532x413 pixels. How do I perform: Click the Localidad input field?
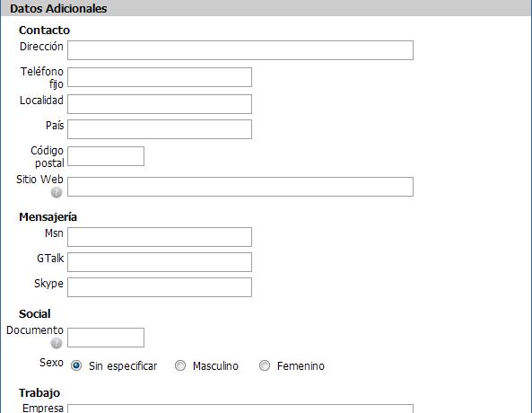point(160,104)
